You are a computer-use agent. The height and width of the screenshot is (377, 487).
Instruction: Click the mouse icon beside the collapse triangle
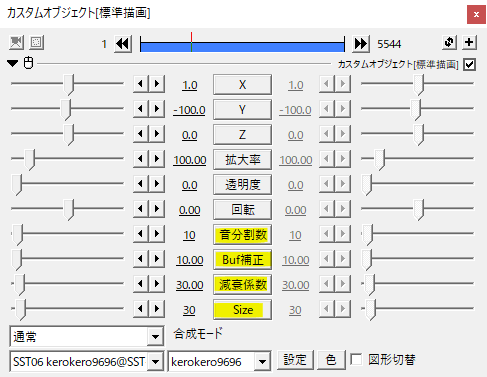[x=29, y=63]
